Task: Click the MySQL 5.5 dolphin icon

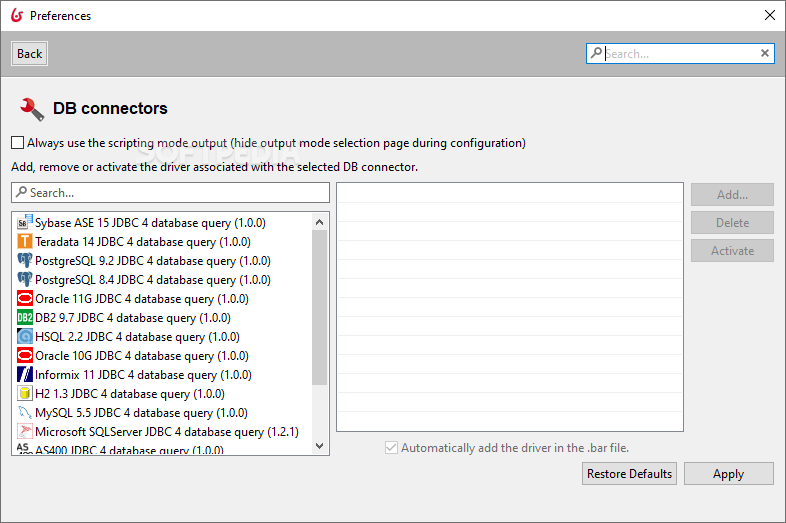Action: (x=25, y=413)
